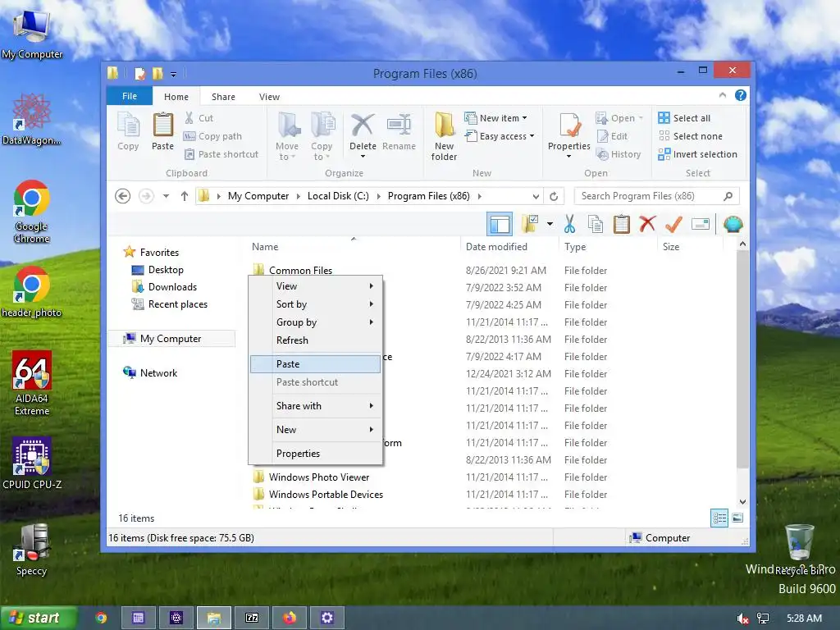This screenshot has width=840, height=630.
Task: Expand the address bar history dropdown
Action: tap(535, 196)
